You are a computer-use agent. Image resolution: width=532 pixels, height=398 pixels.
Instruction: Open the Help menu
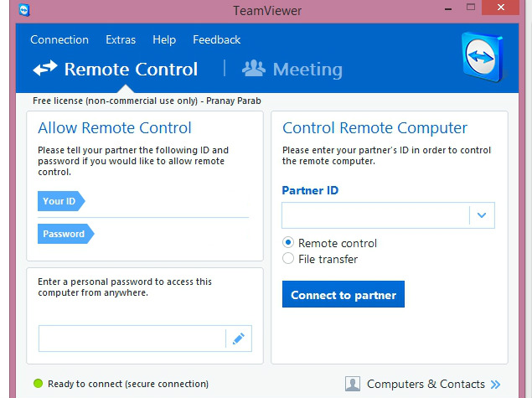tap(164, 40)
